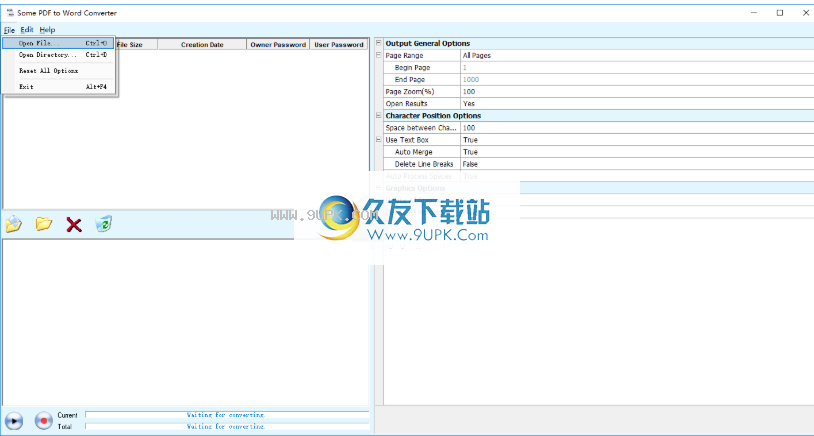Click the Space between Cha... value field
This screenshot has height=436, width=814.
[x=637, y=128]
